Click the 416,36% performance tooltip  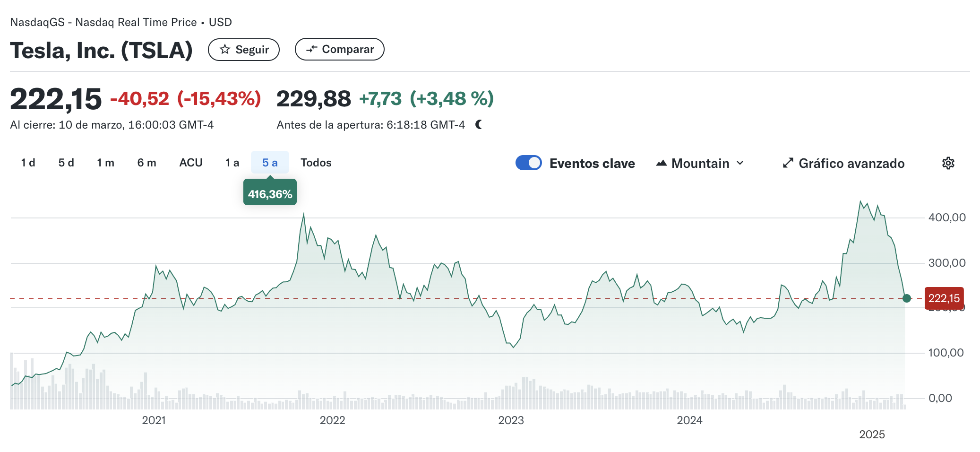(x=270, y=192)
